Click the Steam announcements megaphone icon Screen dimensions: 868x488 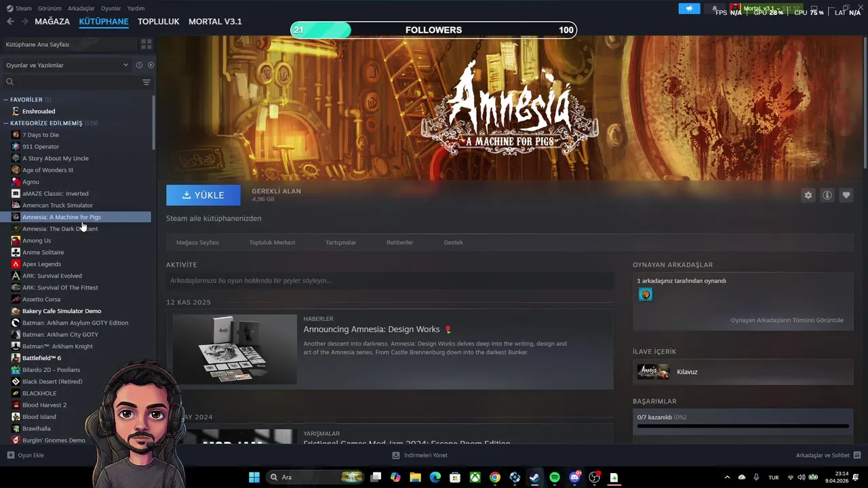click(x=689, y=9)
